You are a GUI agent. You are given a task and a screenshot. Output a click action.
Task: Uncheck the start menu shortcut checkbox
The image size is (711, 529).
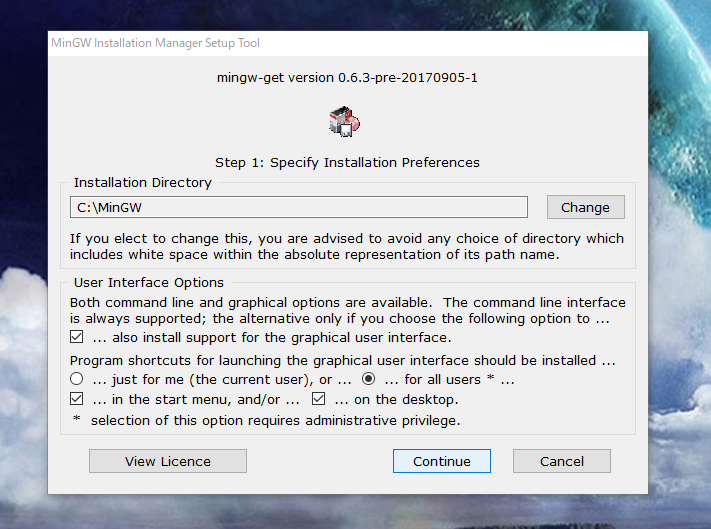[x=77, y=399]
